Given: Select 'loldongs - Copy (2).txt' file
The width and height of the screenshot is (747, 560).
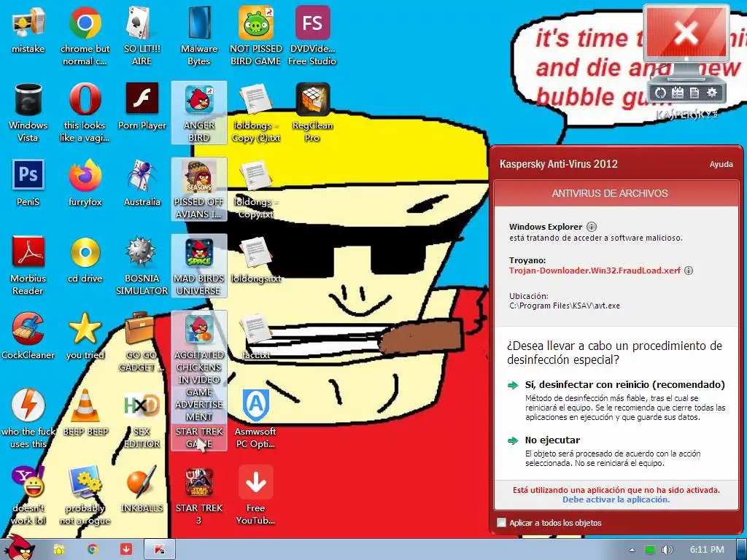Looking at the screenshot, I should pos(256,113).
